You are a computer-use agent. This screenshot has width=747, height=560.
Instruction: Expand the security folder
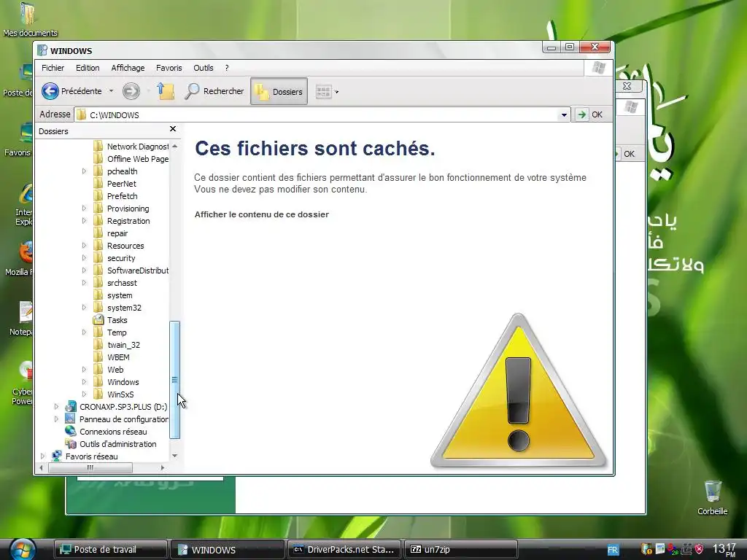coord(84,257)
